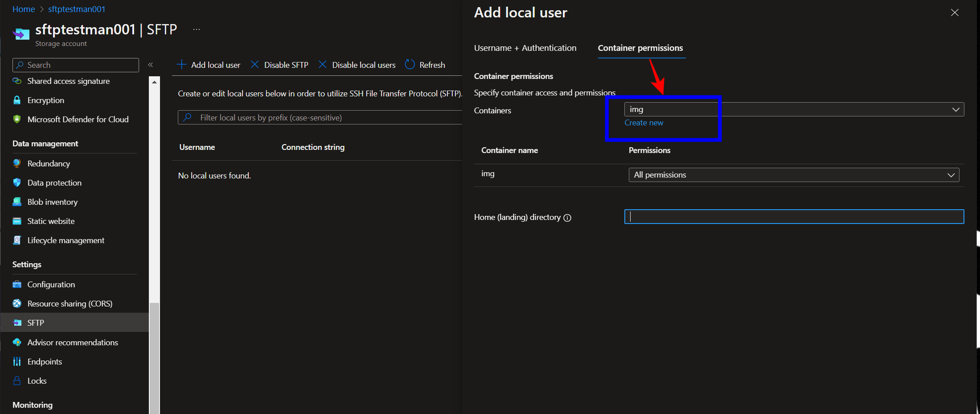Screen dimensions: 980x414
Task: Open the Configuration menu item
Action: click(x=51, y=284)
